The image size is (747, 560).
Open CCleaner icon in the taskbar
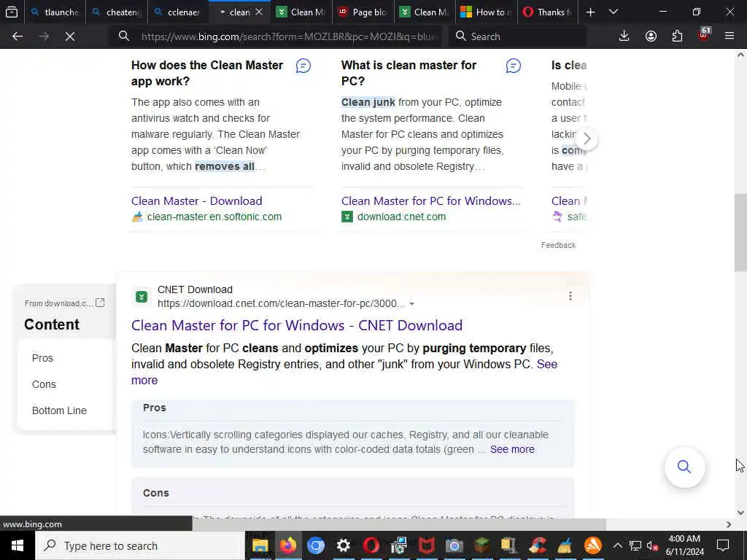[x=538, y=545]
